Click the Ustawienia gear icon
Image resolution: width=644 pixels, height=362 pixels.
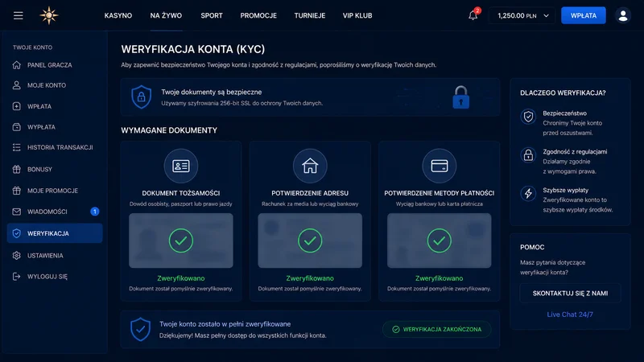click(x=16, y=256)
